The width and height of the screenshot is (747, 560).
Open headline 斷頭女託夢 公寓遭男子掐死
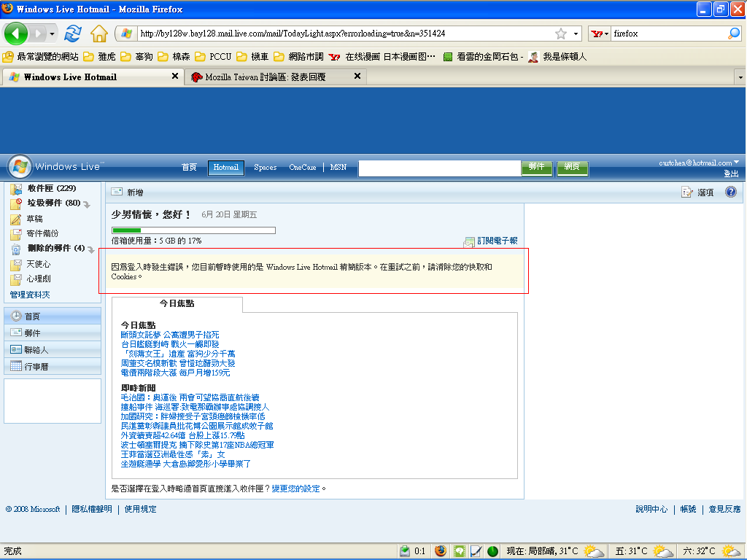[170, 335]
